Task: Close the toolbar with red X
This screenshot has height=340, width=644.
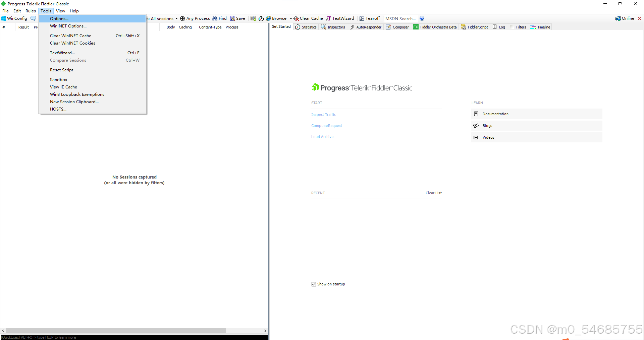Action: (639, 18)
